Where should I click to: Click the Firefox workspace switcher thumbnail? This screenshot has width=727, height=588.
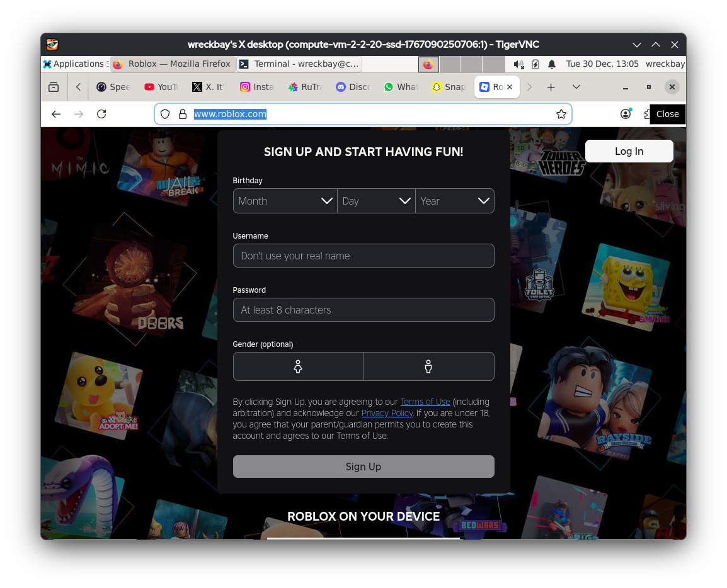pyautogui.click(x=428, y=64)
